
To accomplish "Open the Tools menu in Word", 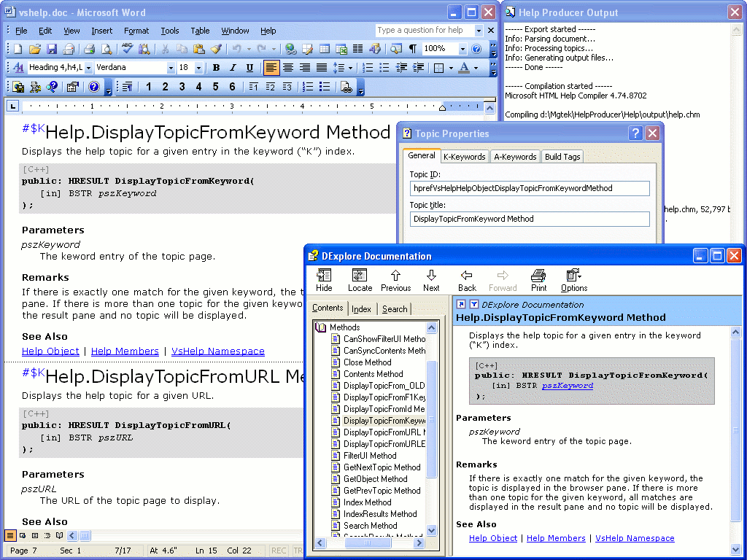I will (x=169, y=31).
